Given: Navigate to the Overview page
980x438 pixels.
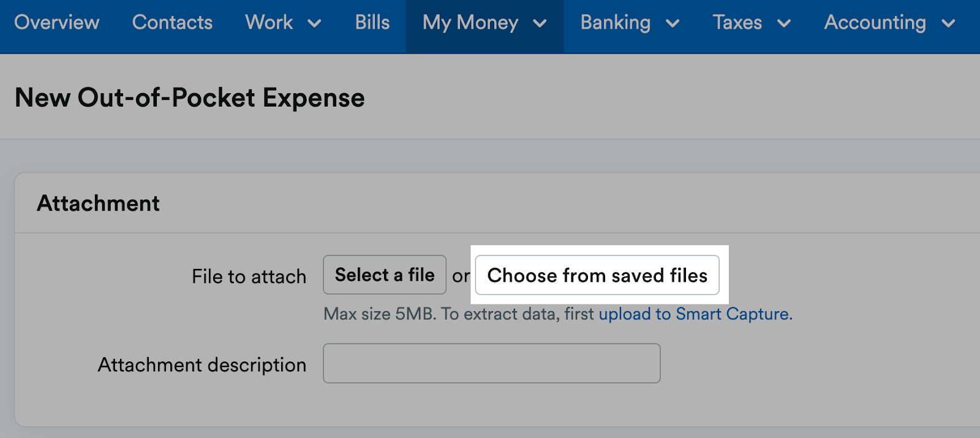Looking at the screenshot, I should click(57, 23).
